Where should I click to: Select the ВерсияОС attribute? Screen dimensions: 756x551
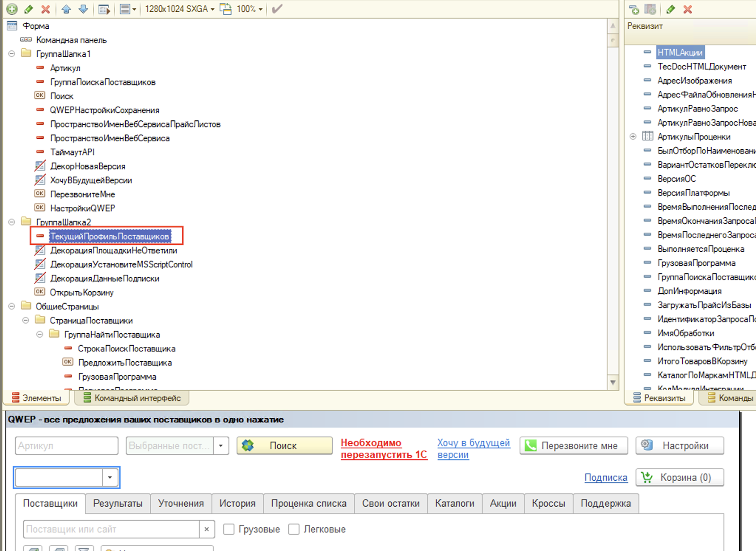click(x=677, y=179)
